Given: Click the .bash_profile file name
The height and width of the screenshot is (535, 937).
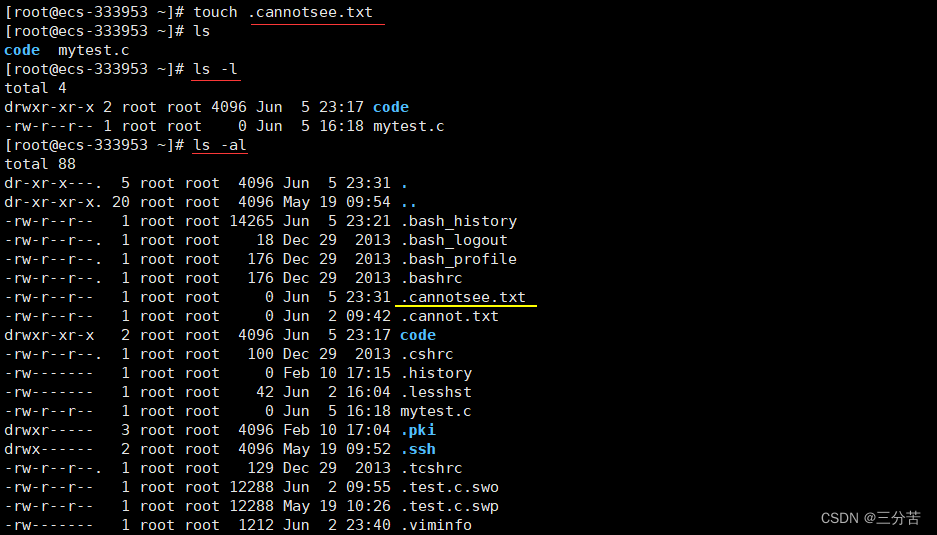Looking at the screenshot, I should [459, 259].
